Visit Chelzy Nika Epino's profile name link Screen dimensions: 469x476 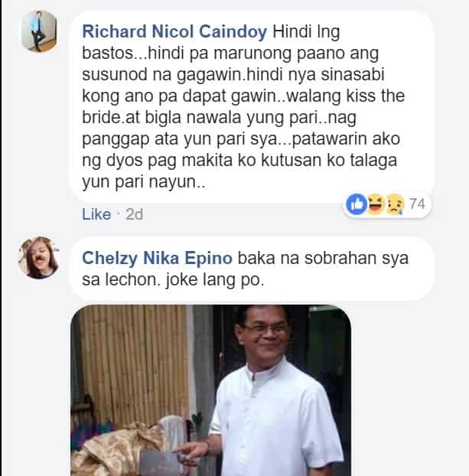pyautogui.click(x=158, y=258)
